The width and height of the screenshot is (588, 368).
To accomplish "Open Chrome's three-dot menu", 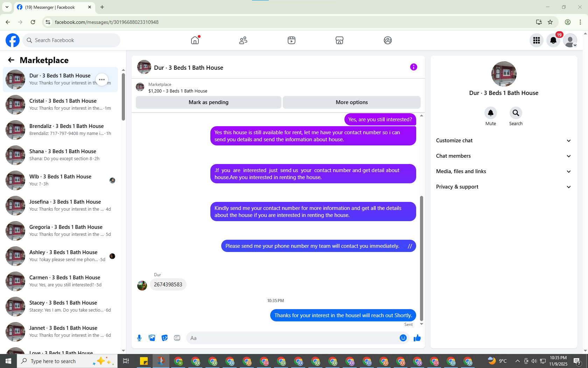I will click(580, 22).
